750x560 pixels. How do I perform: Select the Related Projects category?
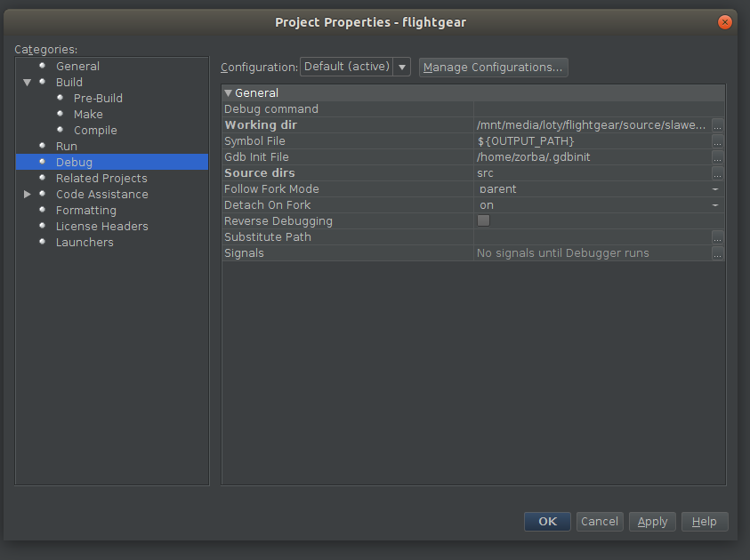point(101,179)
